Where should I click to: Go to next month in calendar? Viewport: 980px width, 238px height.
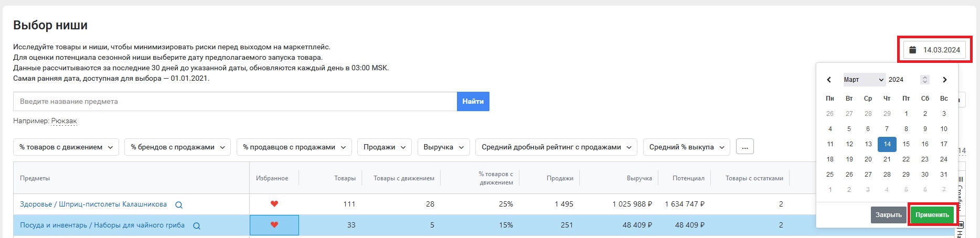[944, 80]
